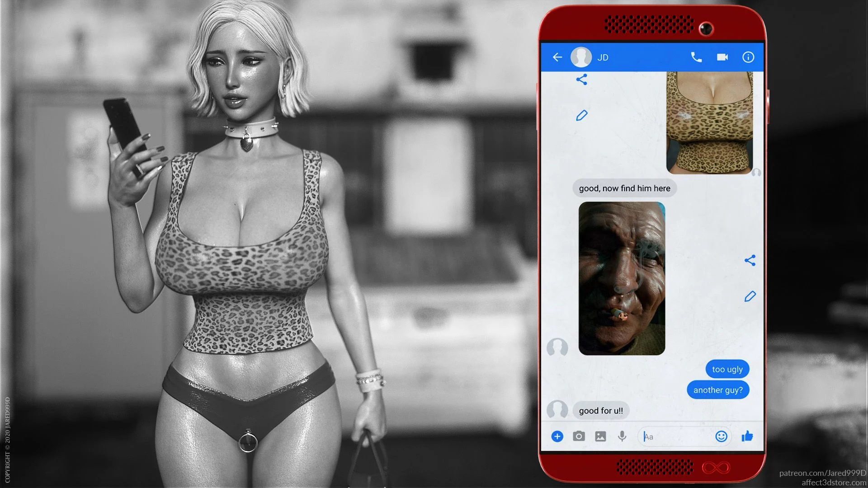Click the blue plus icon for more options
Screen dimensions: 868x488
pyautogui.click(x=557, y=436)
